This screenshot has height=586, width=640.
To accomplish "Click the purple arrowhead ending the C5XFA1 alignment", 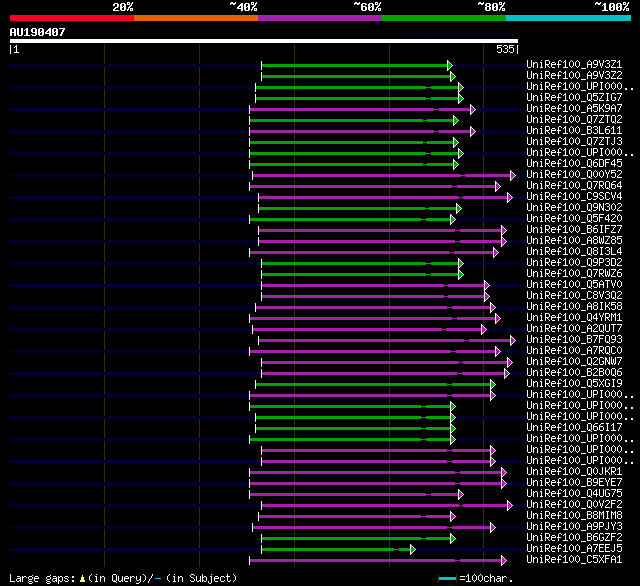I will click(504, 560).
